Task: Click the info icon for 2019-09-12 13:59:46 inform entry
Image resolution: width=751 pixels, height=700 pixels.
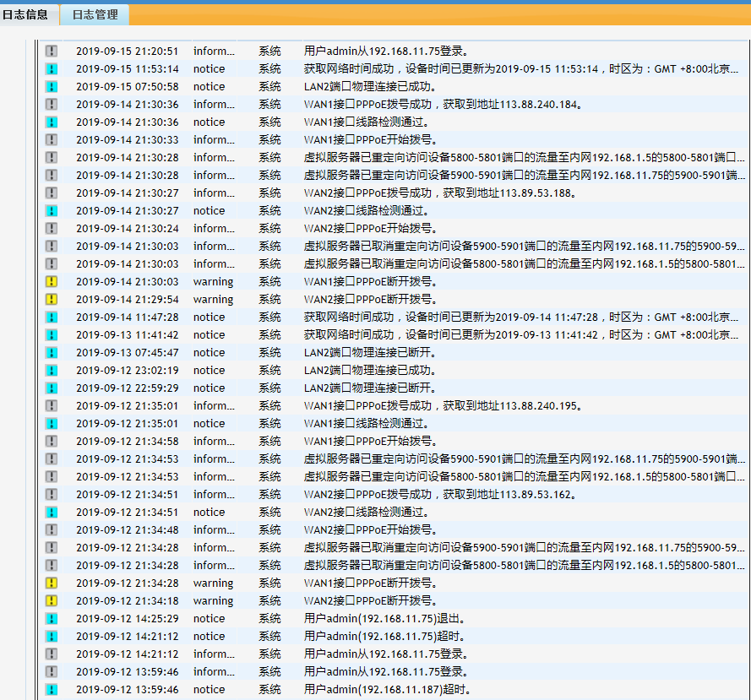Action: click(52, 672)
